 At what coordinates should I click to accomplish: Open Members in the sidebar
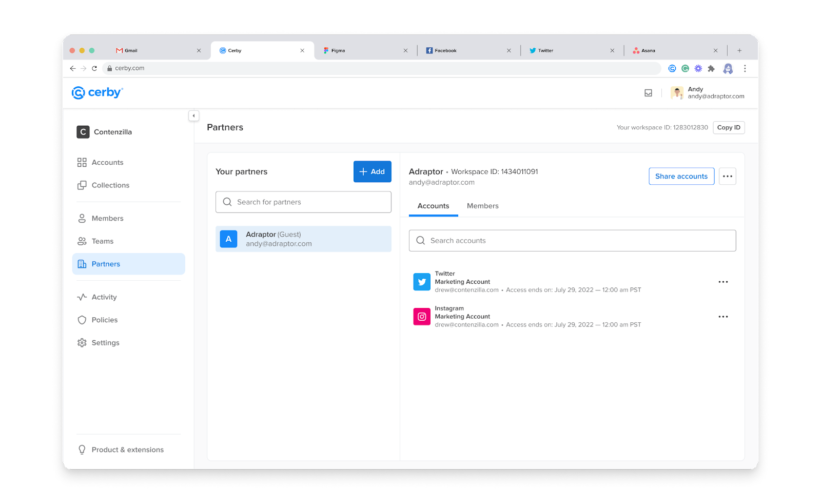coord(101,219)
